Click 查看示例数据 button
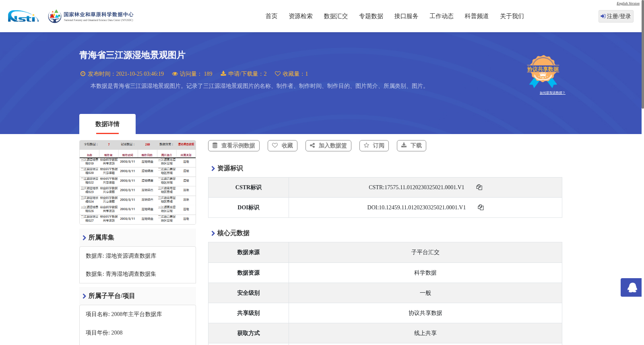 (x=234, y=146)
